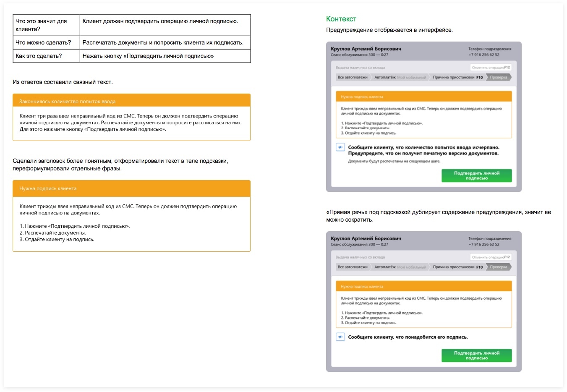This screenshot has width=567, height=392.
Task: Open 'Причина приостановки F10' step in second mockup
Action: pyautogui.click(x=458, y=267)
